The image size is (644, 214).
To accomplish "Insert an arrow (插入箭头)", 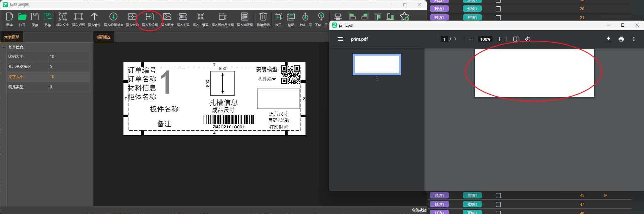I will pos(94,19).
